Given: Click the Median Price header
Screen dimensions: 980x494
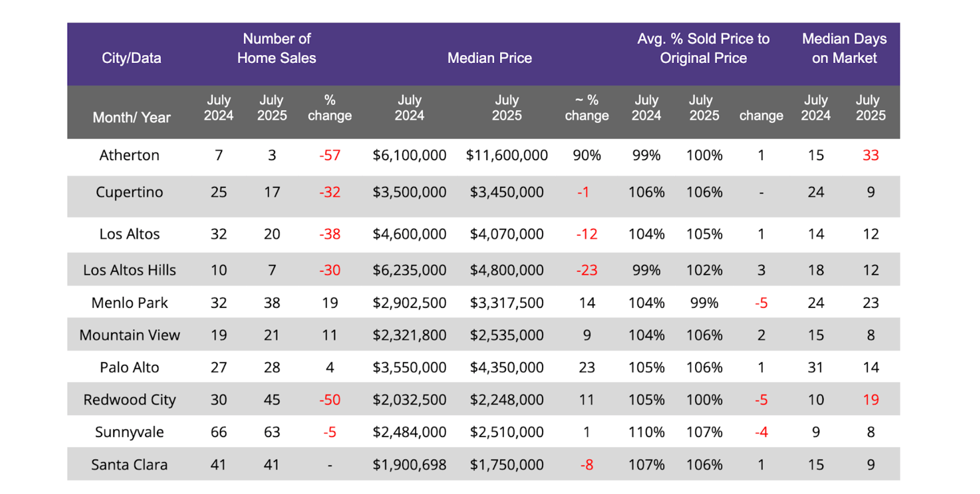Looking at the screenshot, I should click(489, 58).
